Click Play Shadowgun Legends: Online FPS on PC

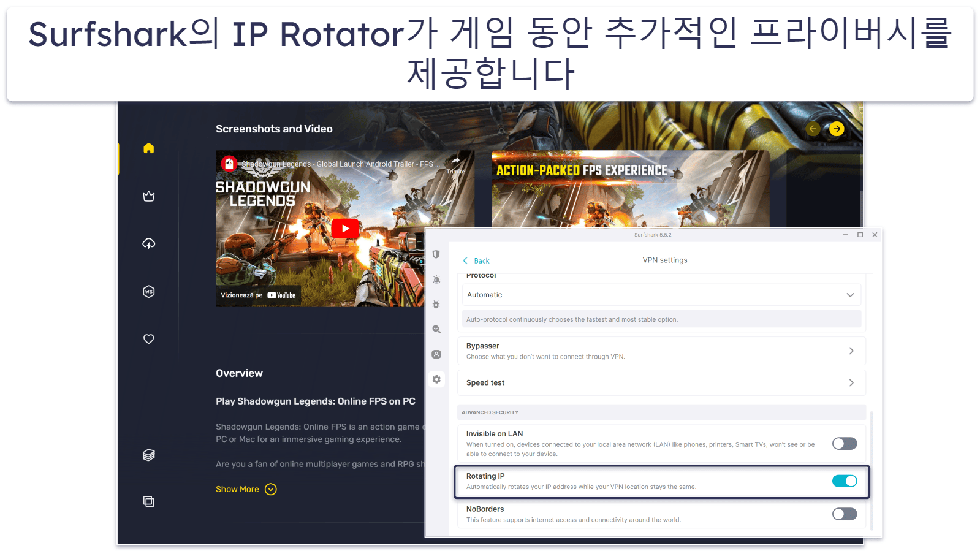click(x=316, y=401)
